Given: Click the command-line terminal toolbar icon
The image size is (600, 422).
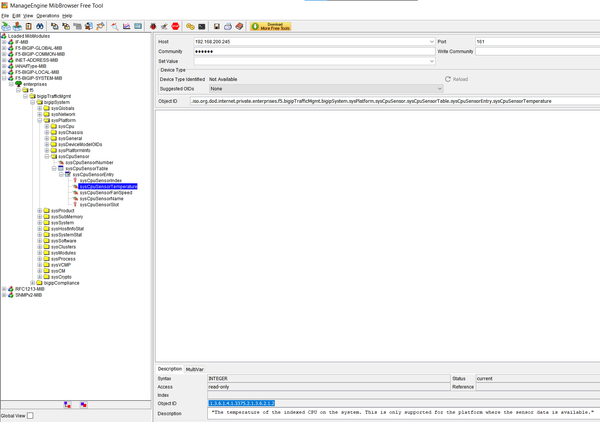Looking at the screenshot, I should (202, 26).
